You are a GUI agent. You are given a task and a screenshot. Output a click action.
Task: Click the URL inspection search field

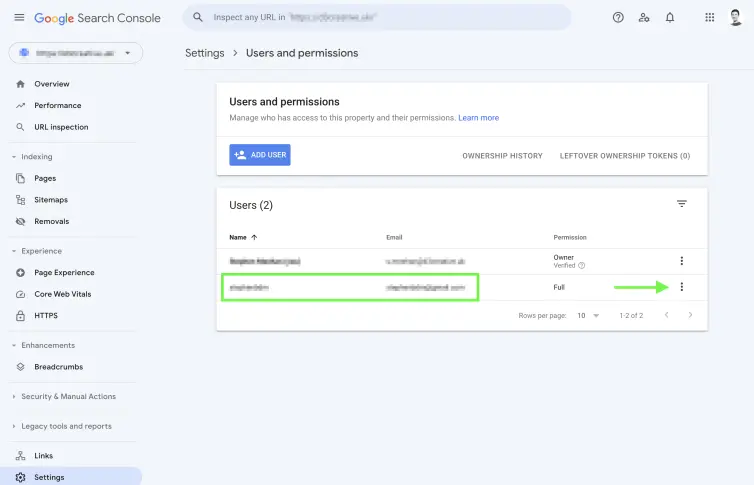tap(380, 18)
